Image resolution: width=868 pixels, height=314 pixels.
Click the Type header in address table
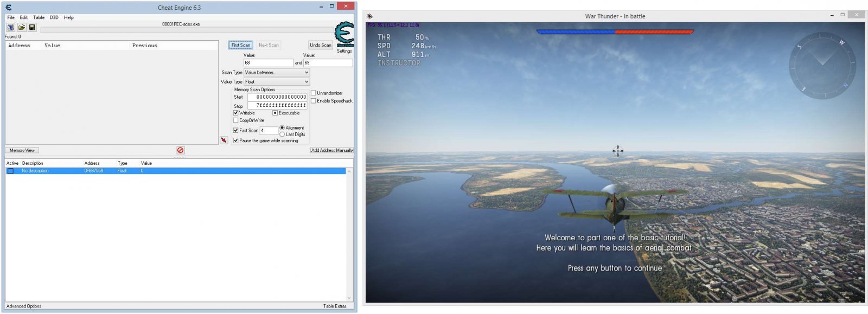click(123, 163)
